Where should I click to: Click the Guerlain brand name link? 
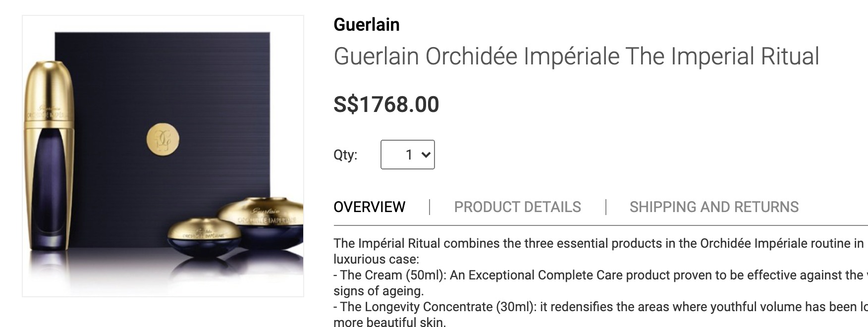[366, 25]
